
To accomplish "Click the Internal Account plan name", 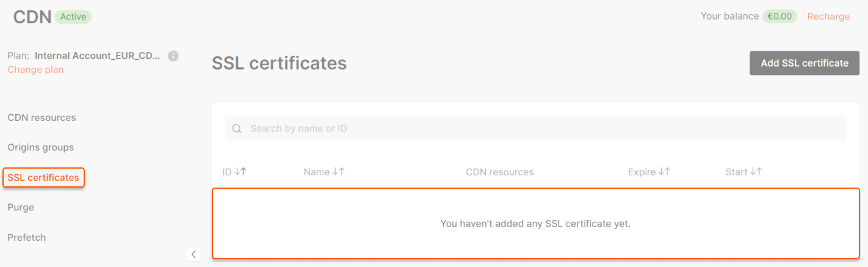I will (97, 56).
